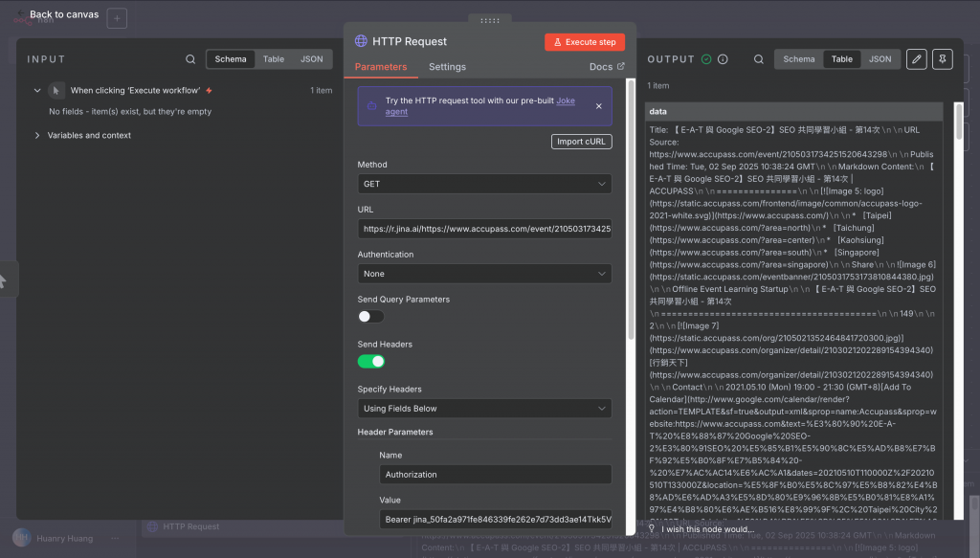Click the data column header
Screen dimensions: 980x558
pos(793,111)
